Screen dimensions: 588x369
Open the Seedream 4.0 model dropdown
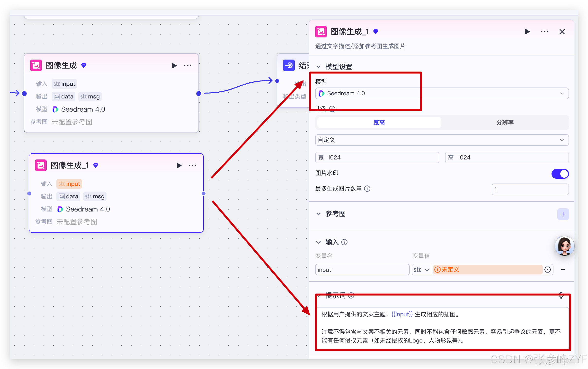coord(442,94)
